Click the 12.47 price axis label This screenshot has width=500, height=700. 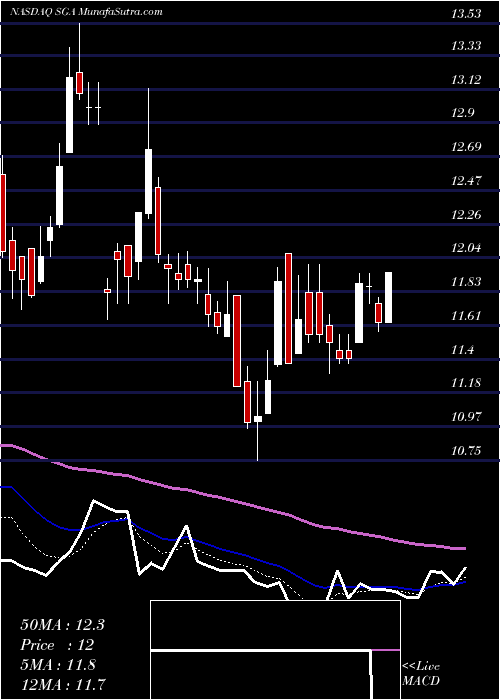pos(466,181)
